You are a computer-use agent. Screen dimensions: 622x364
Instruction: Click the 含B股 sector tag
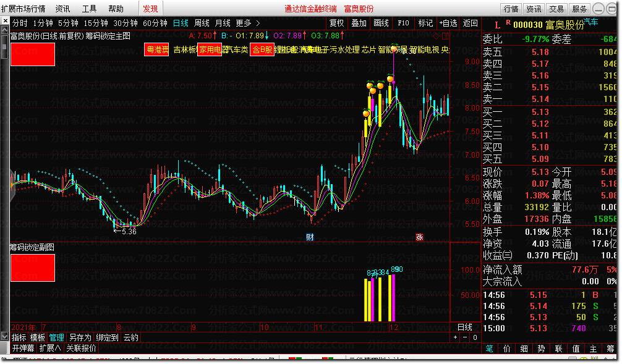tap(262, 49)
